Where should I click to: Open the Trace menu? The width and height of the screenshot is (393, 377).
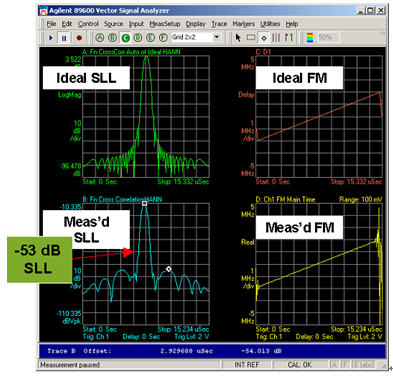(219, 24)
